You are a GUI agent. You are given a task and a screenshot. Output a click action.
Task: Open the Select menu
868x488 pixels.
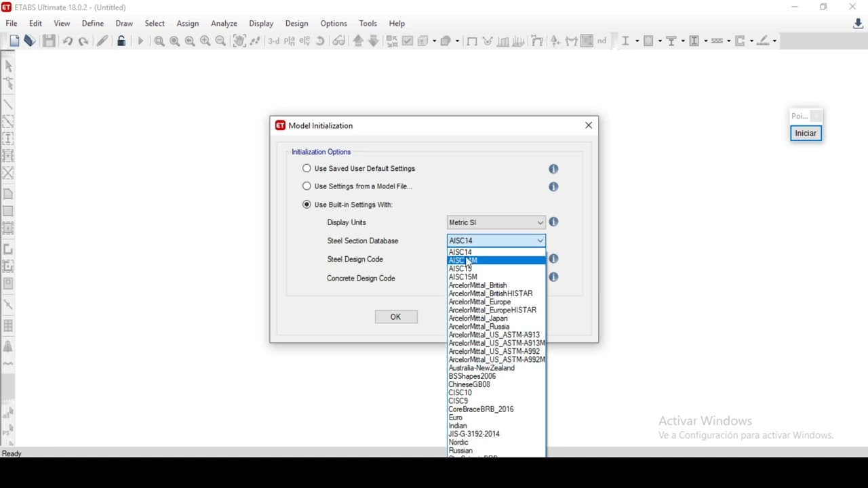pyautogui.click(x=155, y=24)
